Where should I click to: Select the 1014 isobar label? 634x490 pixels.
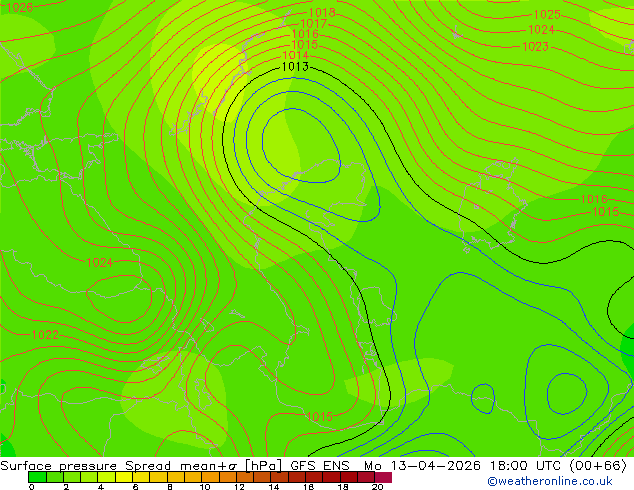tap(296, 55)
